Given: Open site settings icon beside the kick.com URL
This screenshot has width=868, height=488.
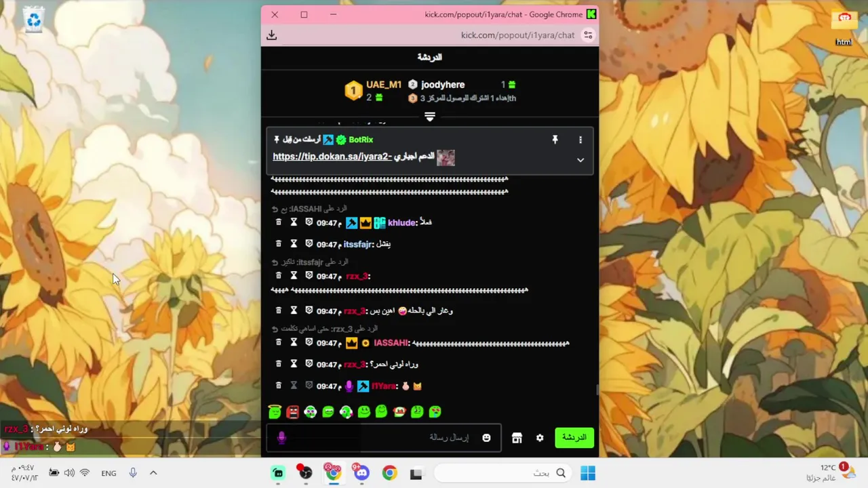Looking at the screenshot, I should pyautogui.click(x=588, y=35).
